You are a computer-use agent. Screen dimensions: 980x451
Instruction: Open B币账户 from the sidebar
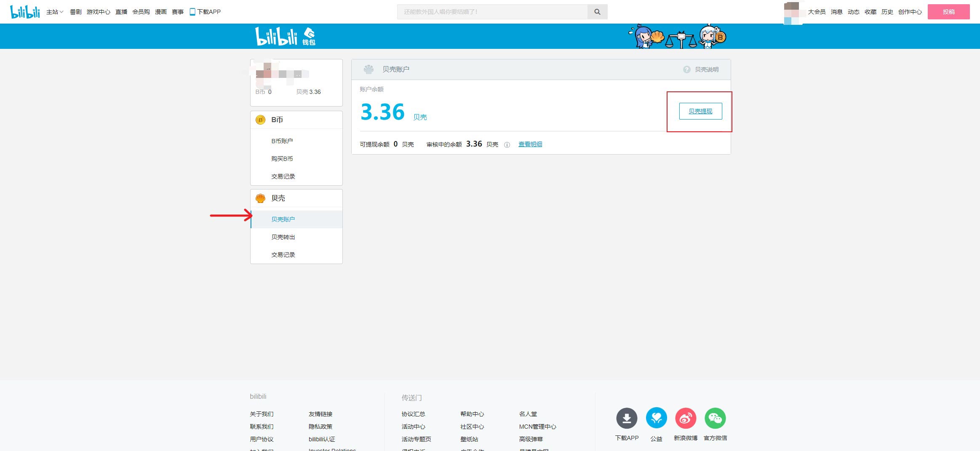[282, 141]
